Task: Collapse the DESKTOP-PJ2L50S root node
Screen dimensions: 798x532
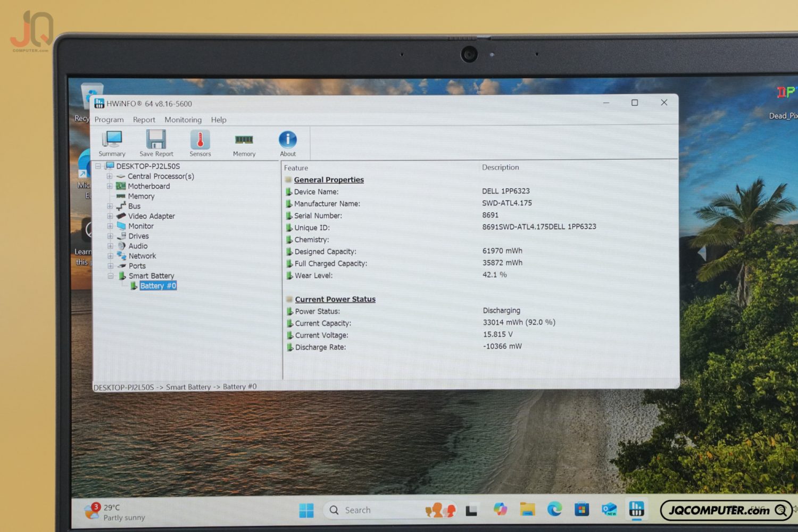Action: pos(98,166)
